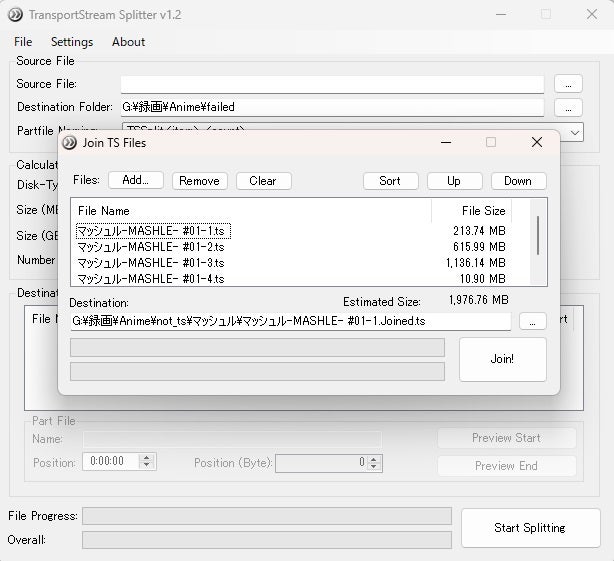Click the Join TS Files dialog app icon
Image resolution: width=614 pixels, height=561 pixels.
69,143
